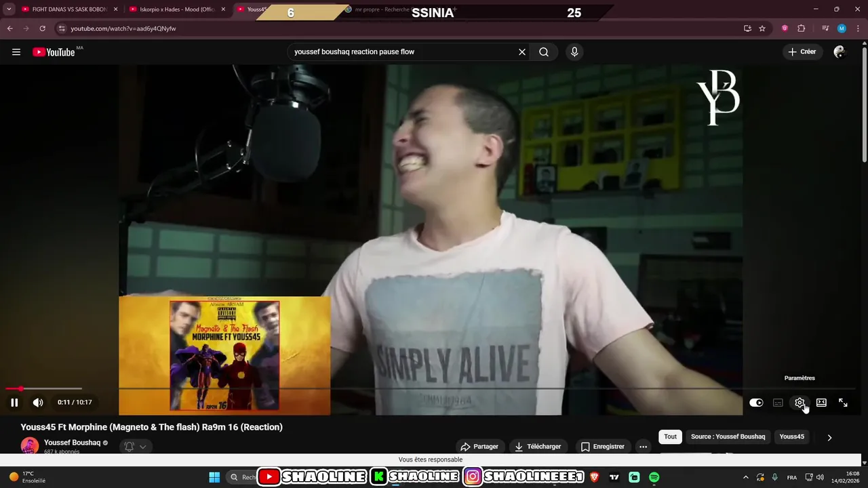Enter fullscreen video mode

pos(843,403)
